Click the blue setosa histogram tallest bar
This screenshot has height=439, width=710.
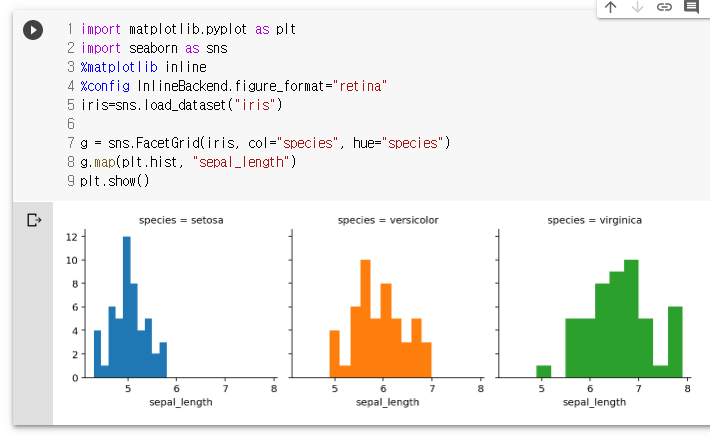coord(127,307)
